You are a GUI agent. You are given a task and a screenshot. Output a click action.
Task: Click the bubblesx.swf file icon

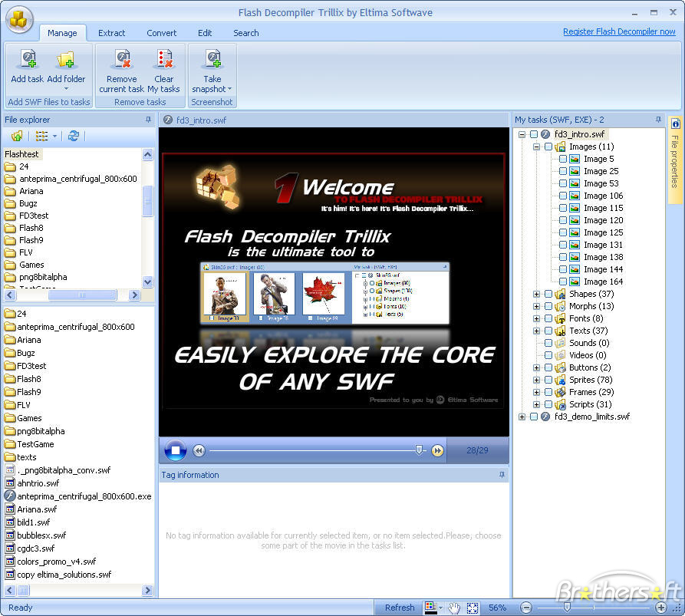[10, 535]
